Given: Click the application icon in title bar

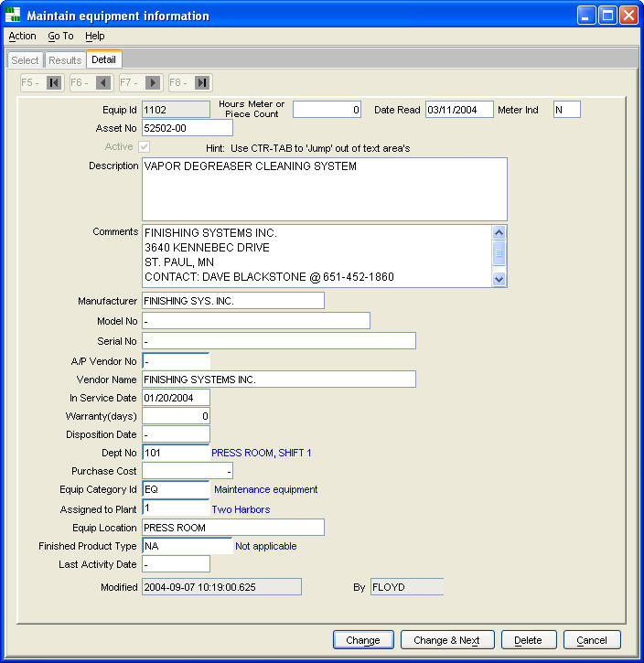Looking at the screenshot, I should pyautogui.click(x=13, y=15).
